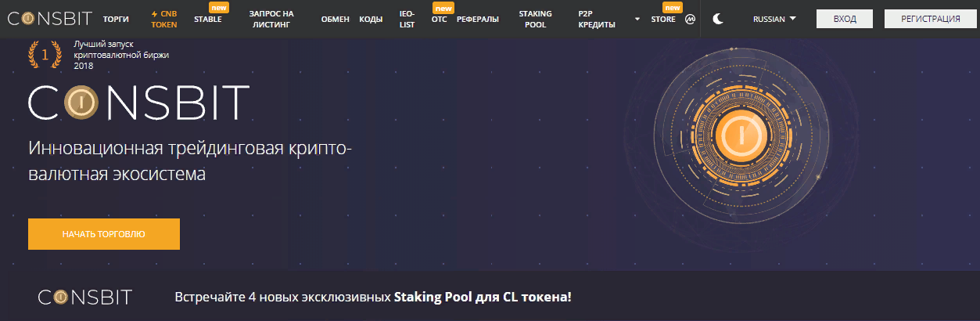Click the Вход login button
The image size is (980, 321).
[x=845, y=19]
